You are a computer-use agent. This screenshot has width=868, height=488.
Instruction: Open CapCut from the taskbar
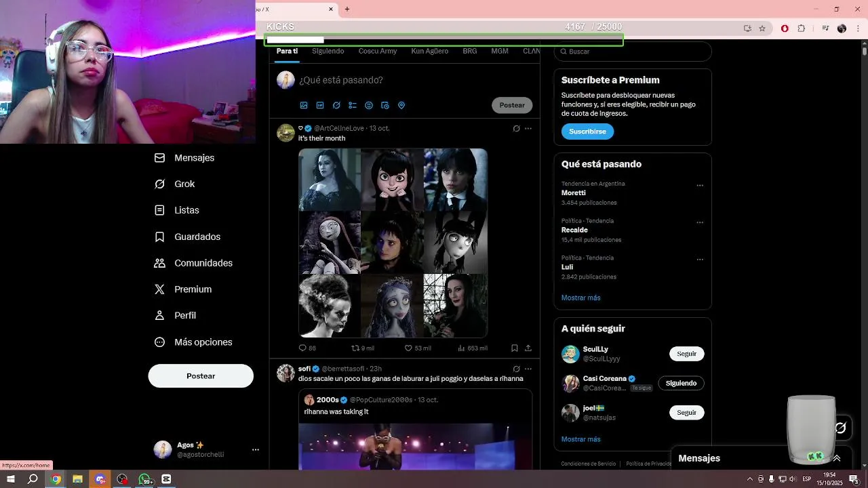click(166, 479)
